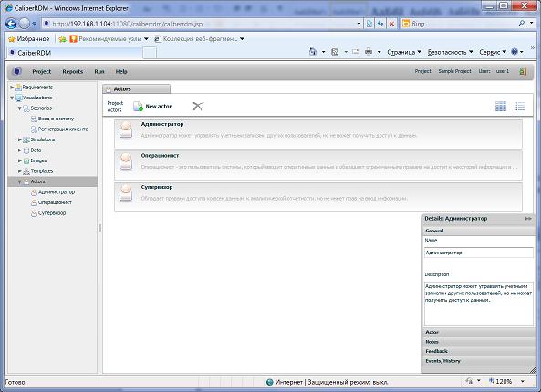The height and width of the screenshot is (392, 541).
Task: Stop loading with the red X icon
Action: [391, 24]
